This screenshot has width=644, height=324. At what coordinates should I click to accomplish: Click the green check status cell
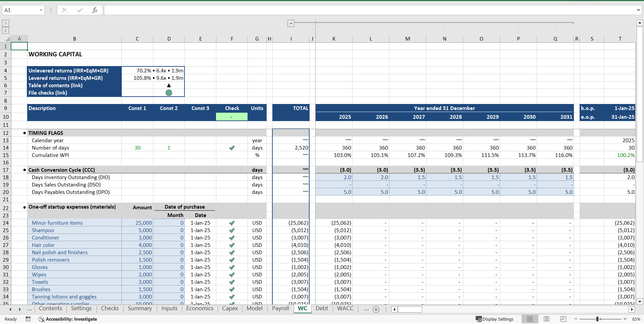[232, 117]
